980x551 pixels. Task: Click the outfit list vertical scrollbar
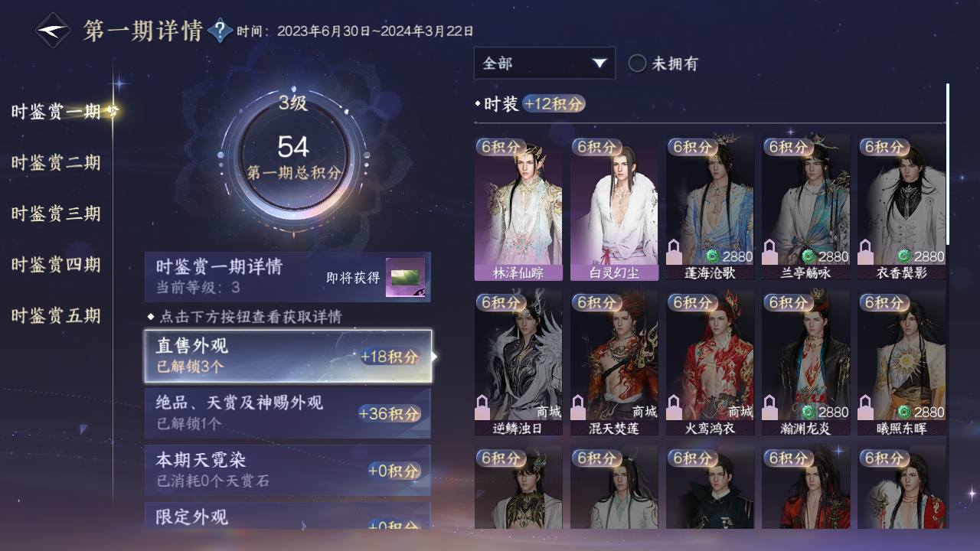tap(948, 165)
